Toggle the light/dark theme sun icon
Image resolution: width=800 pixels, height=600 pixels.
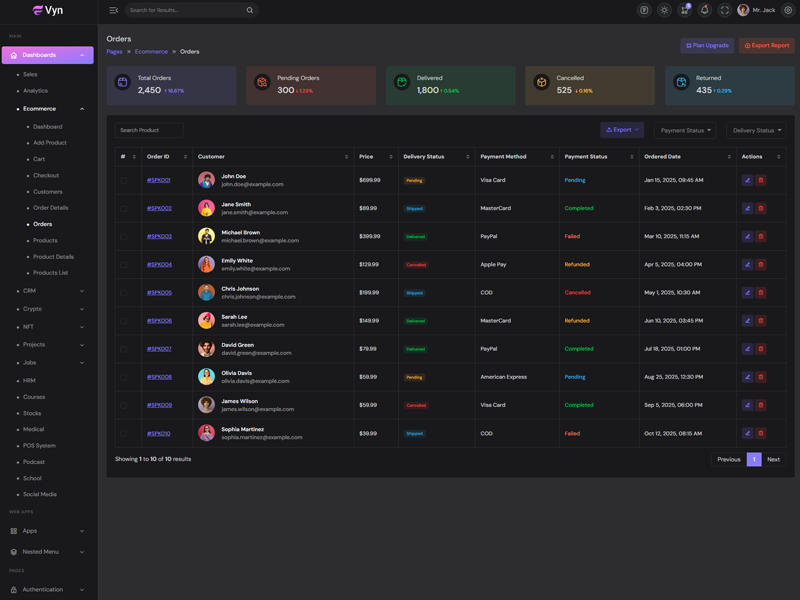tap(664, 10)
